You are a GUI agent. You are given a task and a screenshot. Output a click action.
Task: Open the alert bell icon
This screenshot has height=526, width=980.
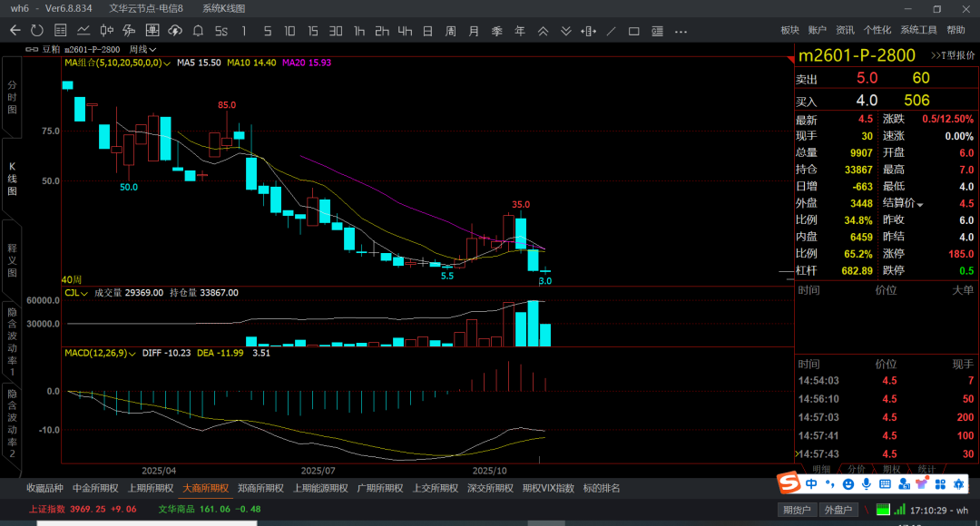[198, 31]
